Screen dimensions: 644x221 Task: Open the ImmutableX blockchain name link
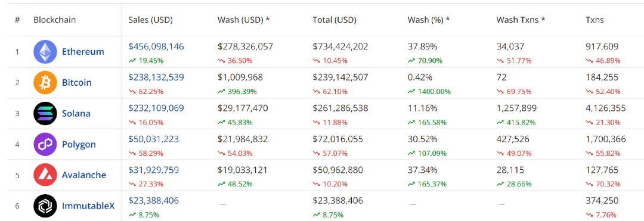coord(88,206)
